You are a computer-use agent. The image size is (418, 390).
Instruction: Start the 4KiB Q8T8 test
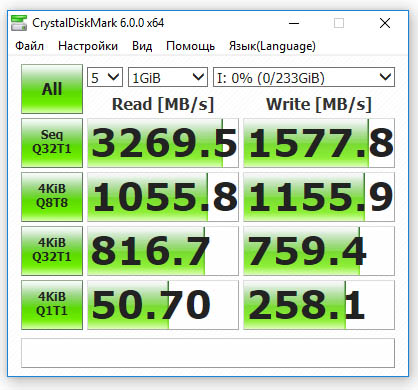pos(52,197)
